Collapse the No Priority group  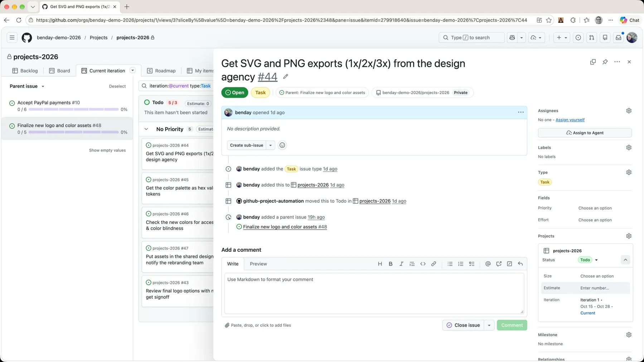146,129
